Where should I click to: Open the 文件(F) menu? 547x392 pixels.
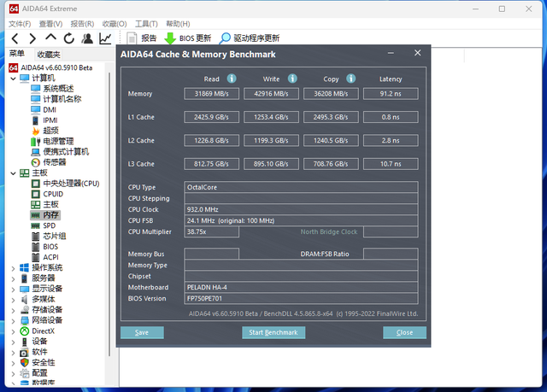click(x=20, y=24)
